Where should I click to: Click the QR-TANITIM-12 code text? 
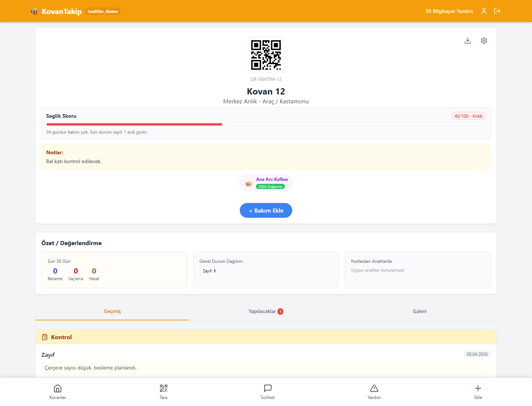(266, 79)
